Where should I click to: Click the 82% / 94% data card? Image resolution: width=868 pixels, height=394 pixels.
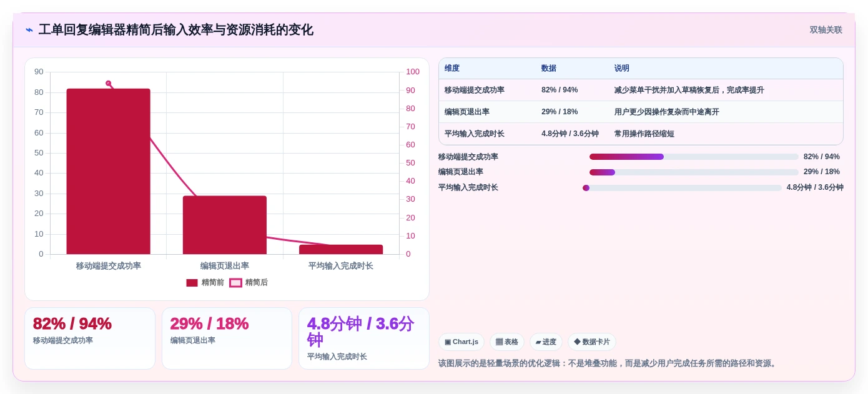[90, 338]
